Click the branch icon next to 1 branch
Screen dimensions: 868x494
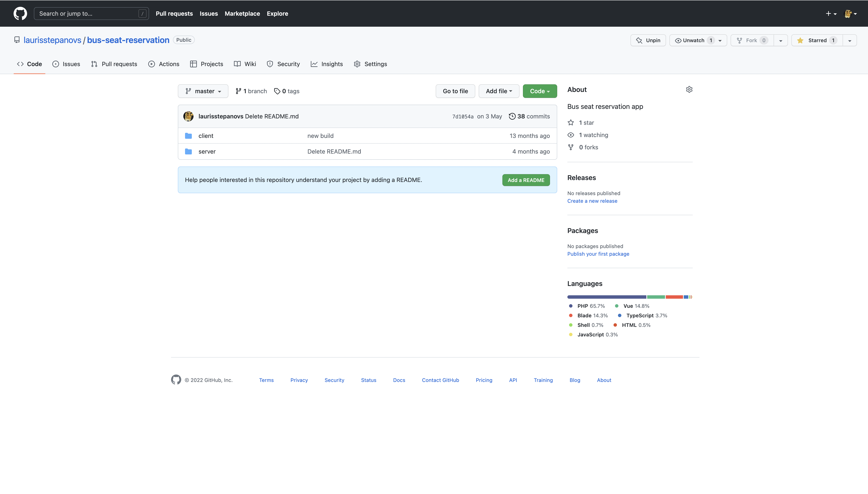238,91
